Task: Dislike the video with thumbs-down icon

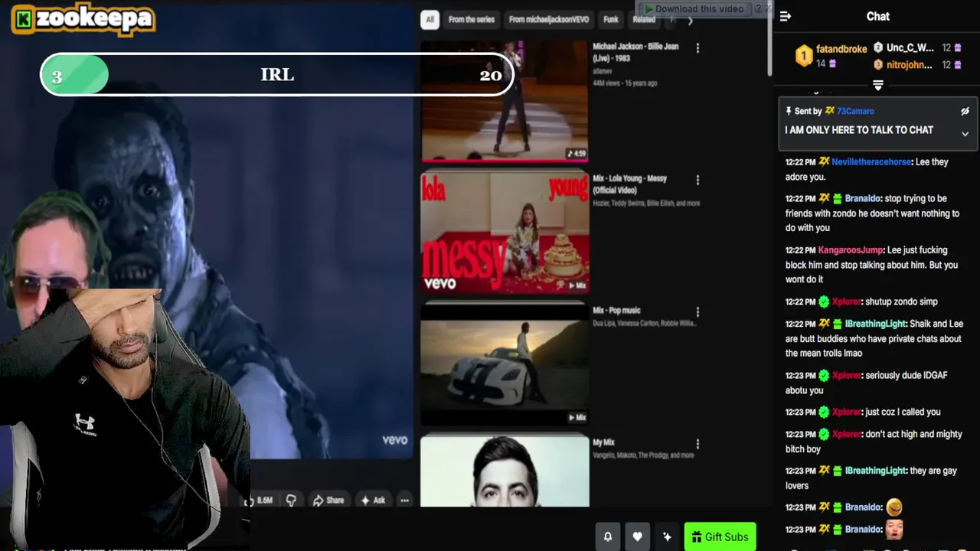Action: click(291, 500)
